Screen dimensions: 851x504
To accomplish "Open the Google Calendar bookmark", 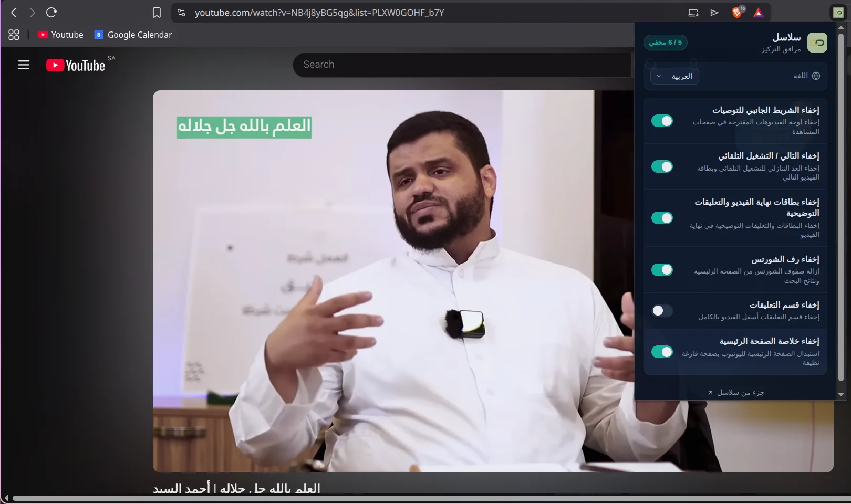I will pos(133,35).
